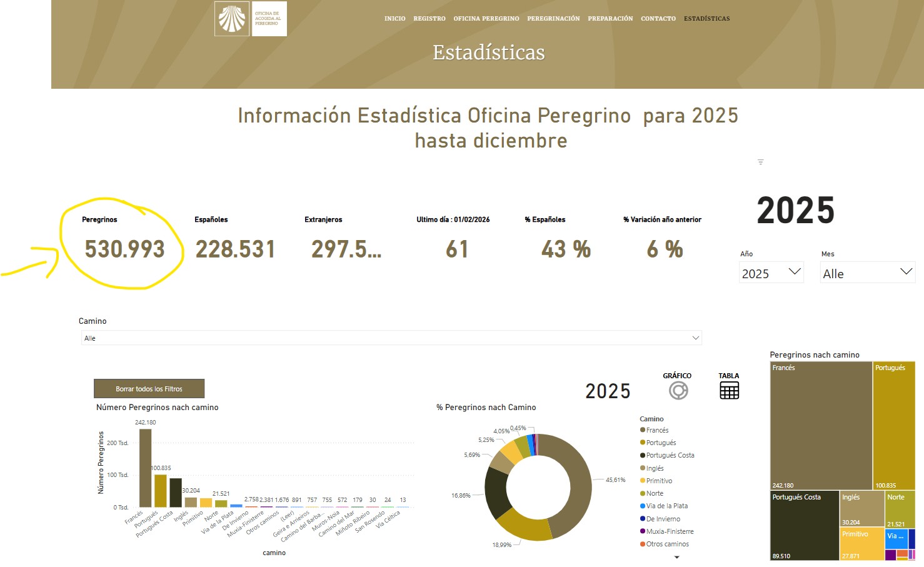Select REGISTRO in the navigation menu
The width and height of the screenshot is (924, 567).
429,18
